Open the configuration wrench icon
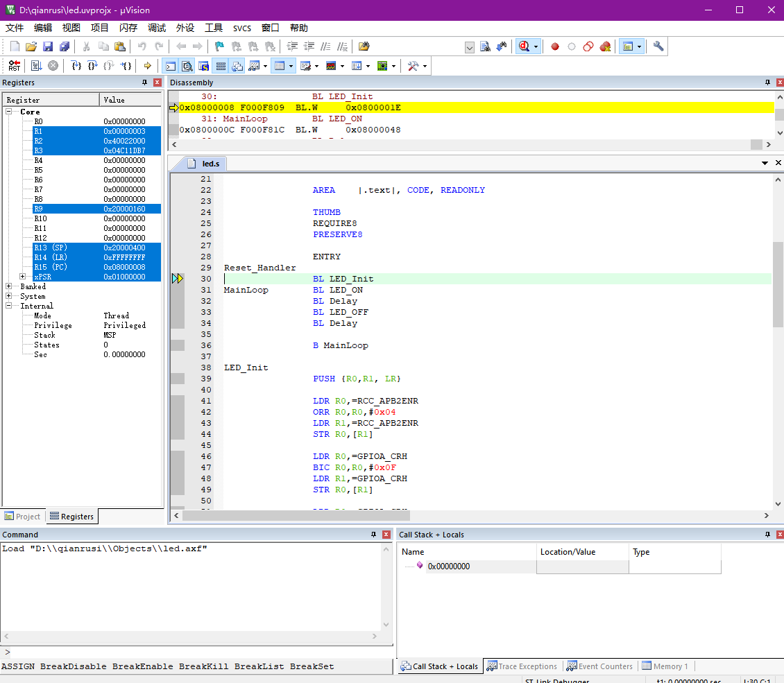The width and height of the screenshot is (784, 683). click(658, 46)
